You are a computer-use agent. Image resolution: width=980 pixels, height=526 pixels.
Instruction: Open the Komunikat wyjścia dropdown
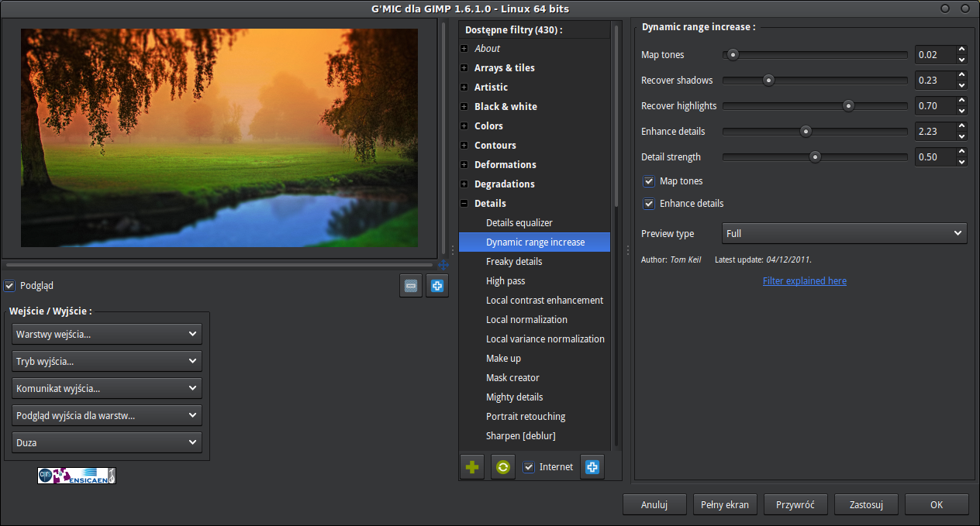[x=107, y=388]
